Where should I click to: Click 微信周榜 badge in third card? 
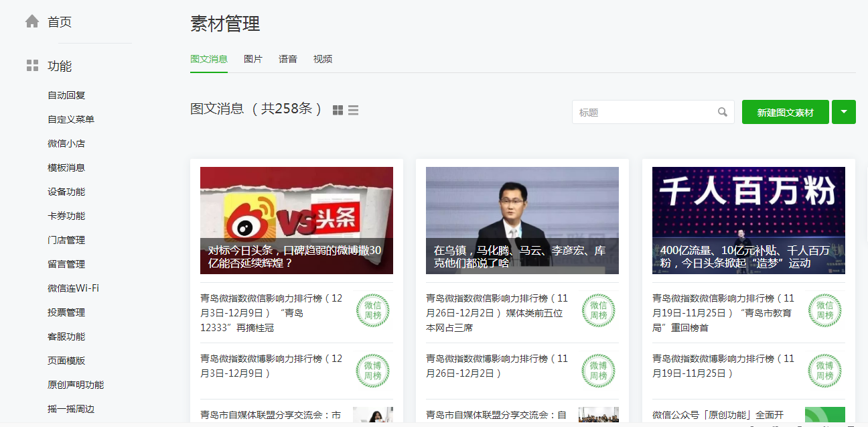pyautogui.click(x=824, y=310)
